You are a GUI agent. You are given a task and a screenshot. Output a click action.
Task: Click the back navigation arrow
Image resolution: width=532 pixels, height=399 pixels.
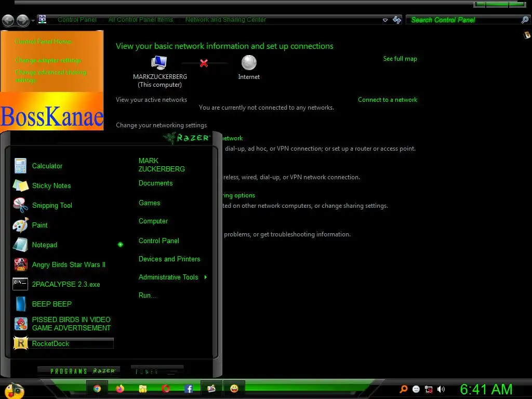(x=8, y=20)
